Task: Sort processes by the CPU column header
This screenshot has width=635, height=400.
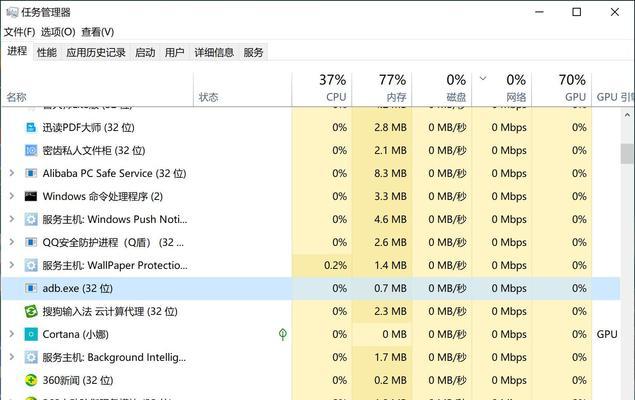Action: point(322,89)
